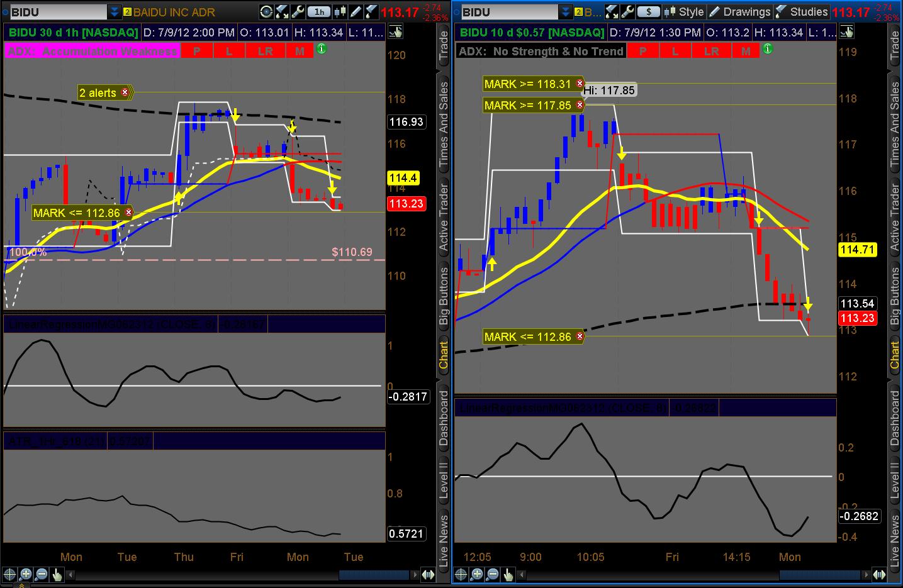This screenshot has height=588, width=903.
Task: Click green info icon in right chart ADX row
Action: tap(767, 48)
